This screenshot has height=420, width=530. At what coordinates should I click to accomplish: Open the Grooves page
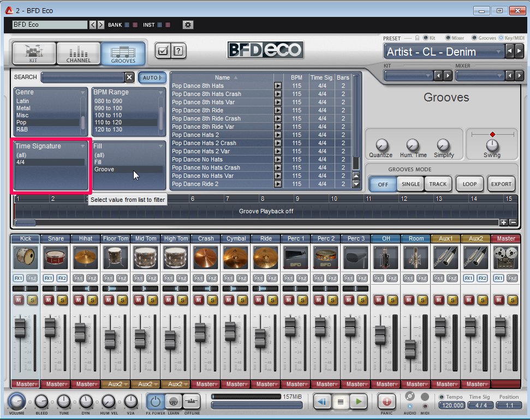pyautogui.click(x=123, y=53)
